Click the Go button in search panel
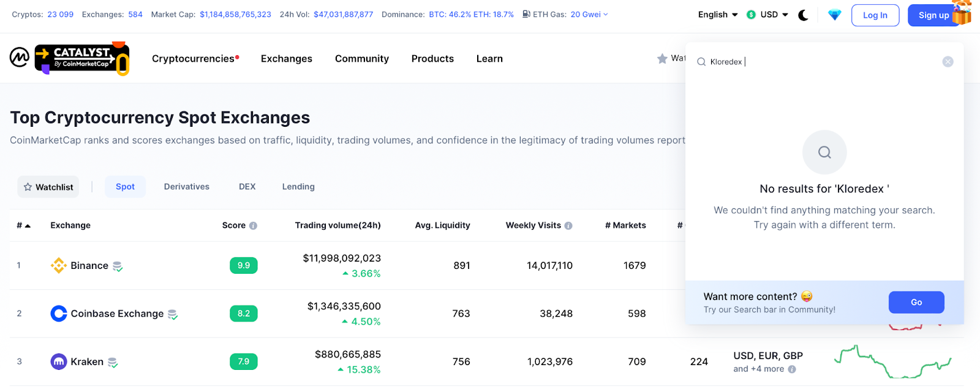 (916, 302)
